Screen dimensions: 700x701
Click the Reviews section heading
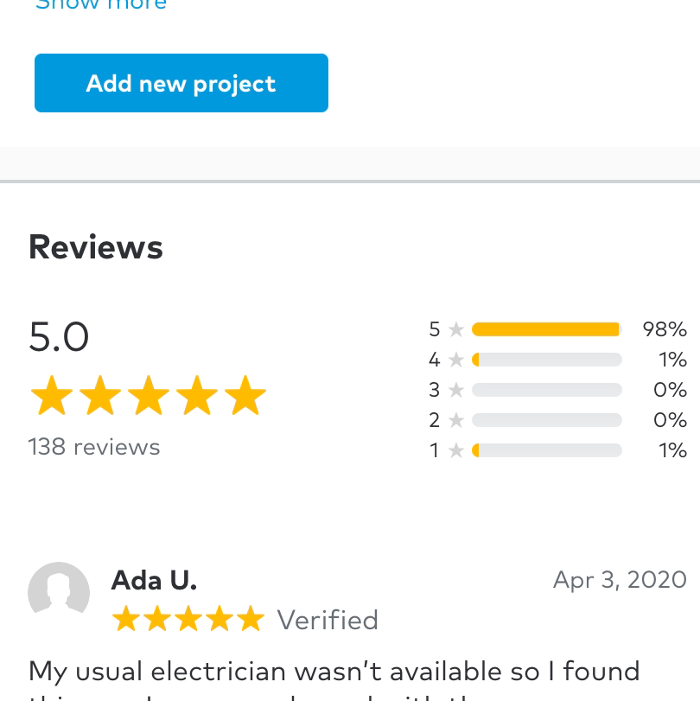pos(96,247)
